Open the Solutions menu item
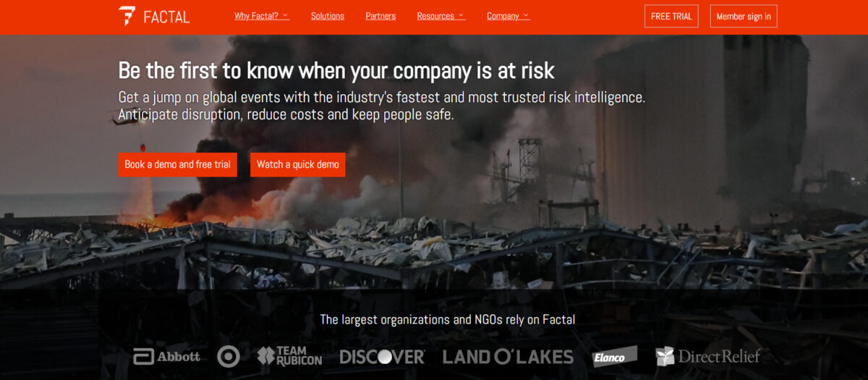Viewport: 868px width, 380px height. click(x=328, y=16)
